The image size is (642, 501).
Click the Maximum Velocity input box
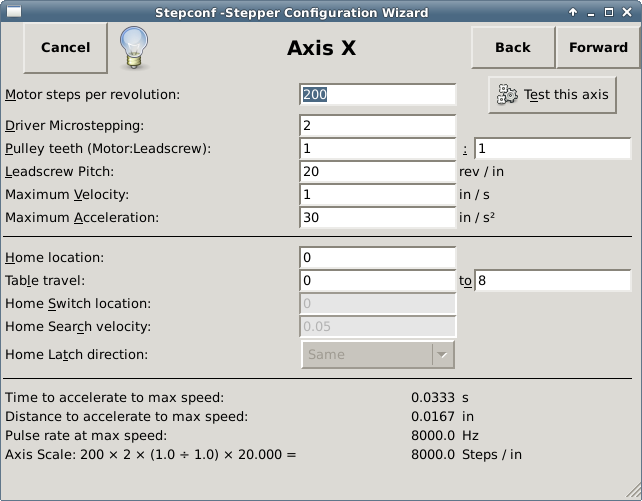(x=377, y=195)
